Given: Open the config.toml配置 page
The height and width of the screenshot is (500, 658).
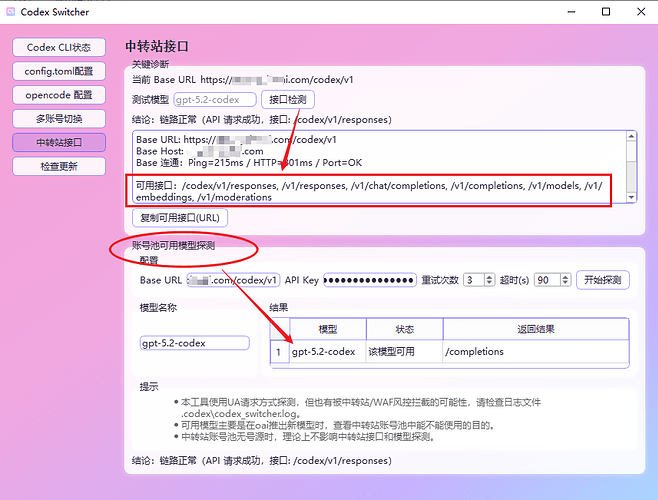Looking at the screenshot, I should pos(59,71).
